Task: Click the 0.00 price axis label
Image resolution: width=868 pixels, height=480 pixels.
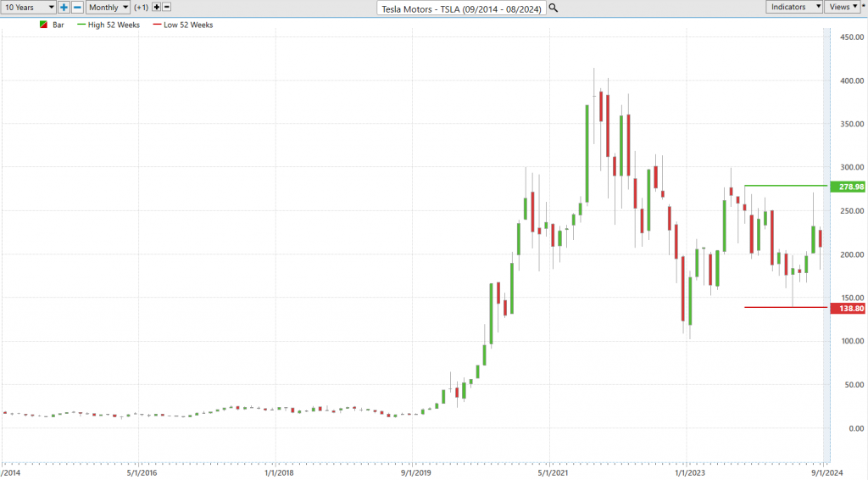Action: click(x=856, y=428)
